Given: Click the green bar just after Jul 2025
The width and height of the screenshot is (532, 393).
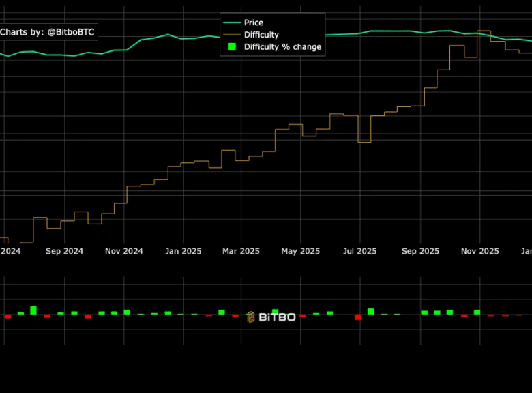Looking at the screenshot, I should pyautogui.click(x=371, y=311).
